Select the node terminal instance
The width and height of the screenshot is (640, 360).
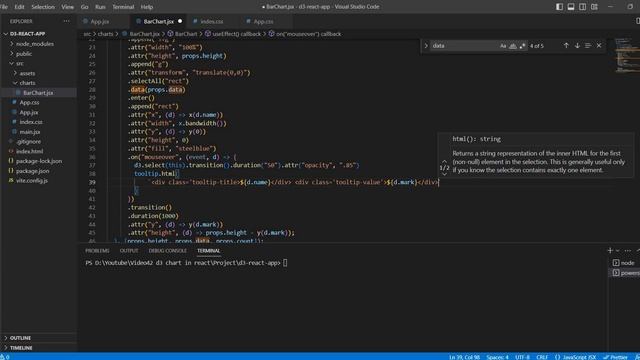click(624, 263)
